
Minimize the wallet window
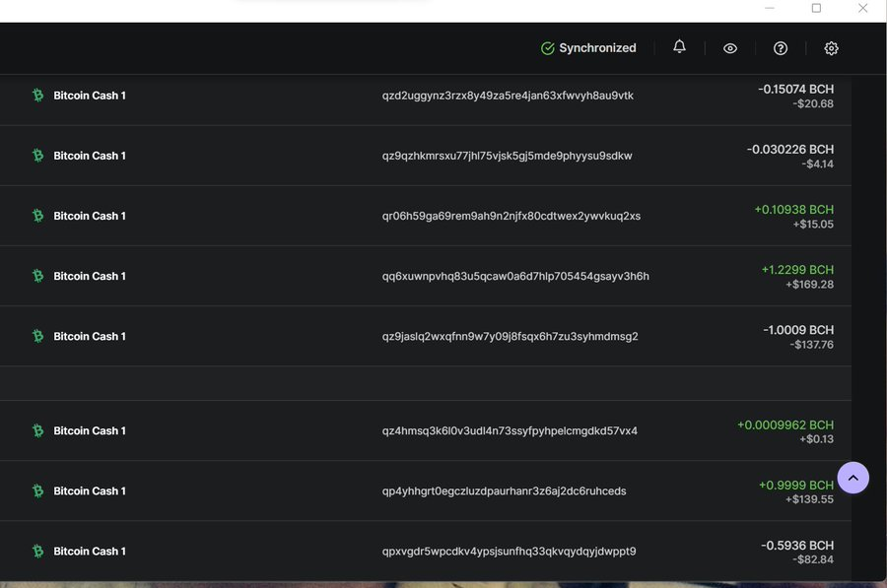770,8
